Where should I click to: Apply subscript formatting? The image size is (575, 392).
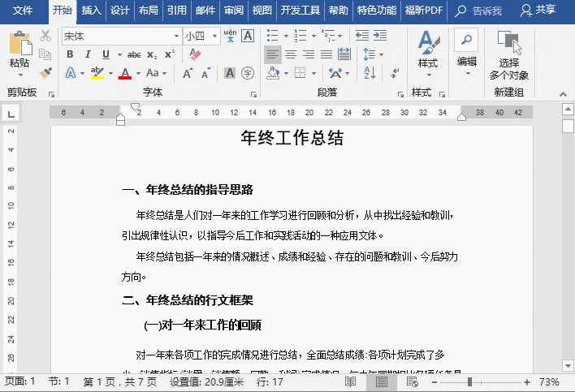click(153, 54)
